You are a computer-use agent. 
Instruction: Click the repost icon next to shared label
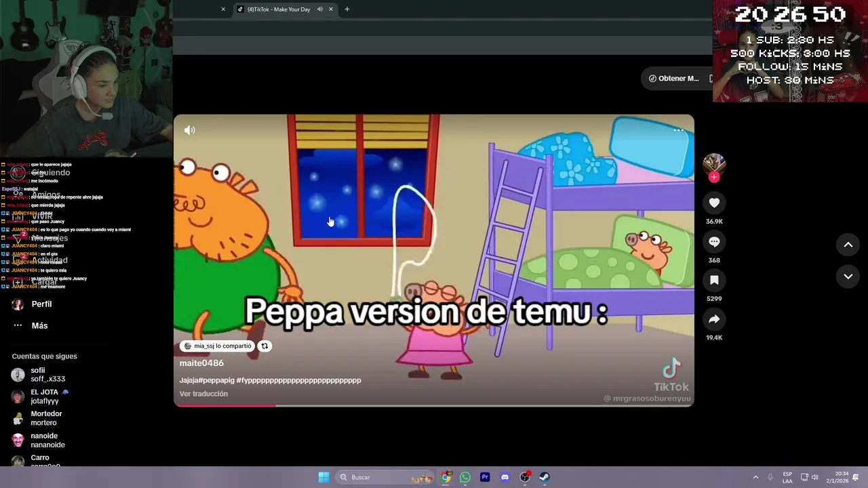point(265,346)
